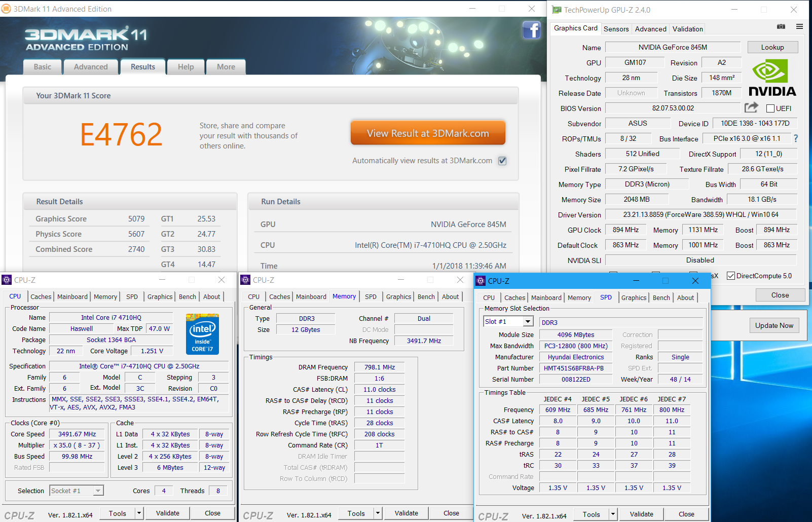Screen dimensions: 812x522
Task: Open the Validation tab in GPU-Z
Action: pos(688,29)
